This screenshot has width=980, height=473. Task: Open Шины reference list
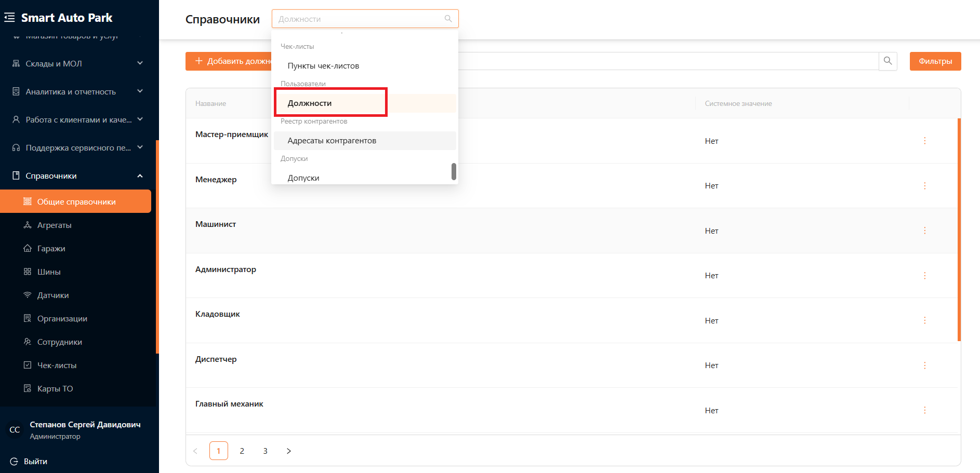pos(49,272)
